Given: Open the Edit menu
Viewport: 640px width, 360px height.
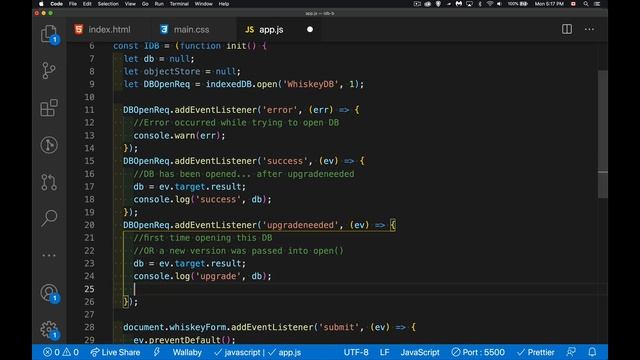Looking at the screenshot, I should click(87, 4).
